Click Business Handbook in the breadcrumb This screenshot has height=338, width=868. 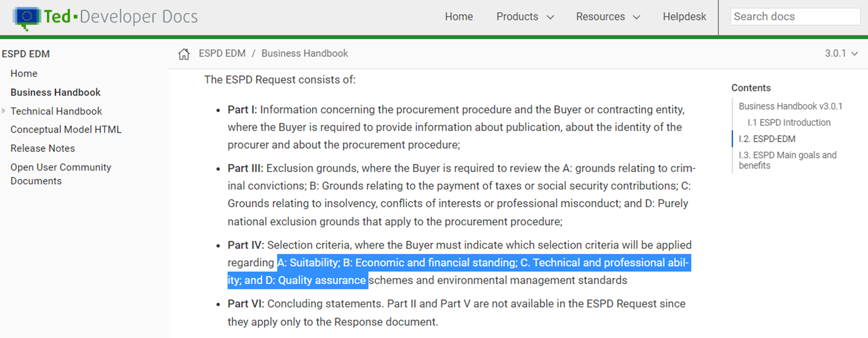click(305, 53)
